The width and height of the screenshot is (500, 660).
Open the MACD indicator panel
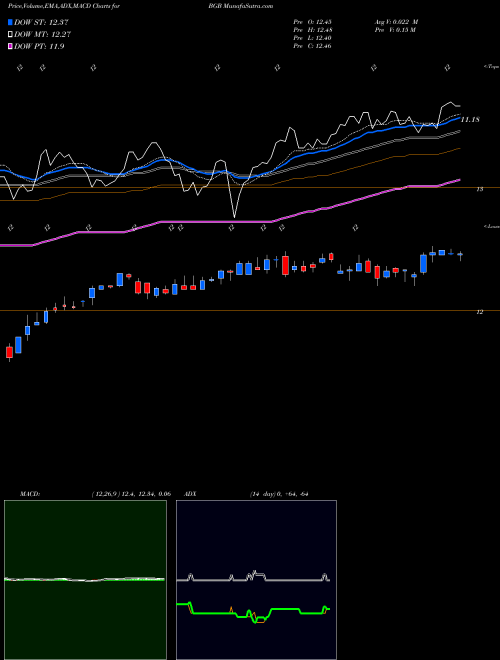point(85,580)
